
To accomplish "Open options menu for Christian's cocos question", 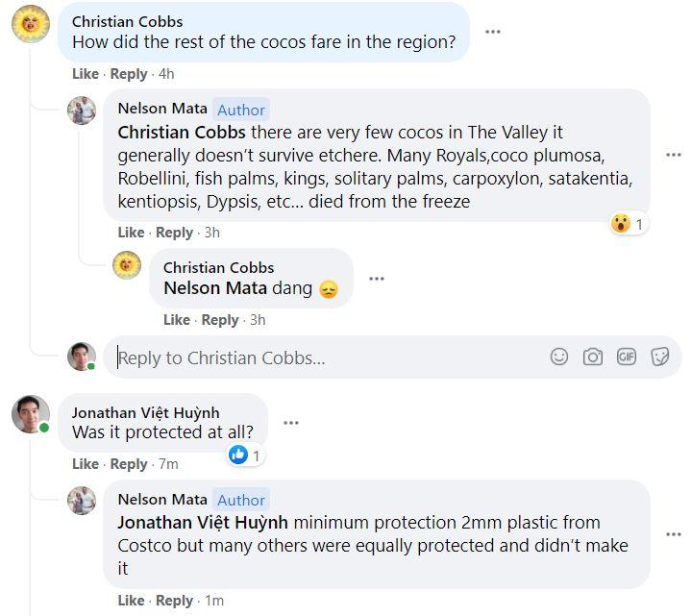I will [x=493, y=32].
